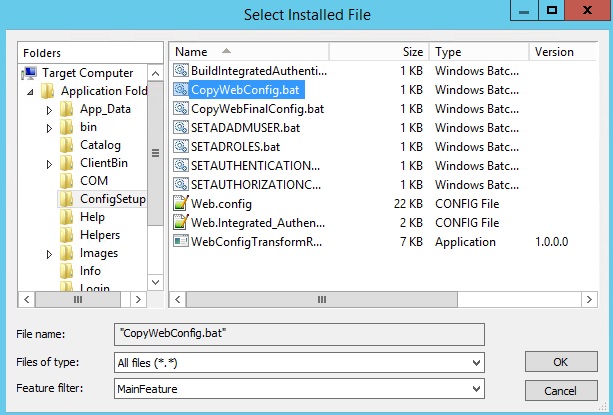Select the ConfigSetup folder icon
This screenshot has height=415, width=613.
pyautogui.click(x=67, y=199)
